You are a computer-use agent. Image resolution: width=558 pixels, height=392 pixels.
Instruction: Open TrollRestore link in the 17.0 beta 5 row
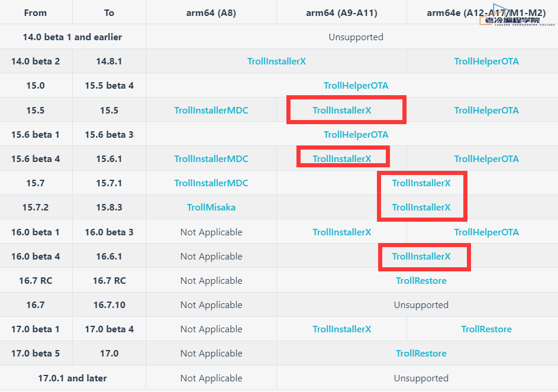coord(421,353)
